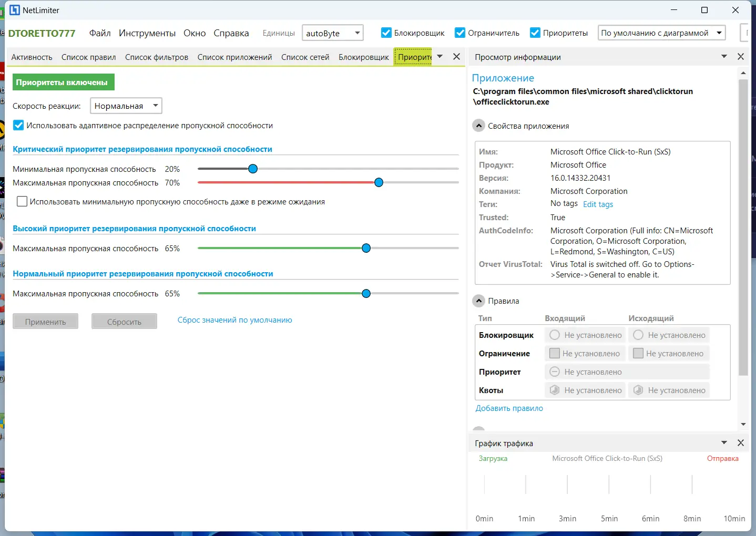Switch to the Список приложений tab
756x536 pixels.
tap(235, 57)
